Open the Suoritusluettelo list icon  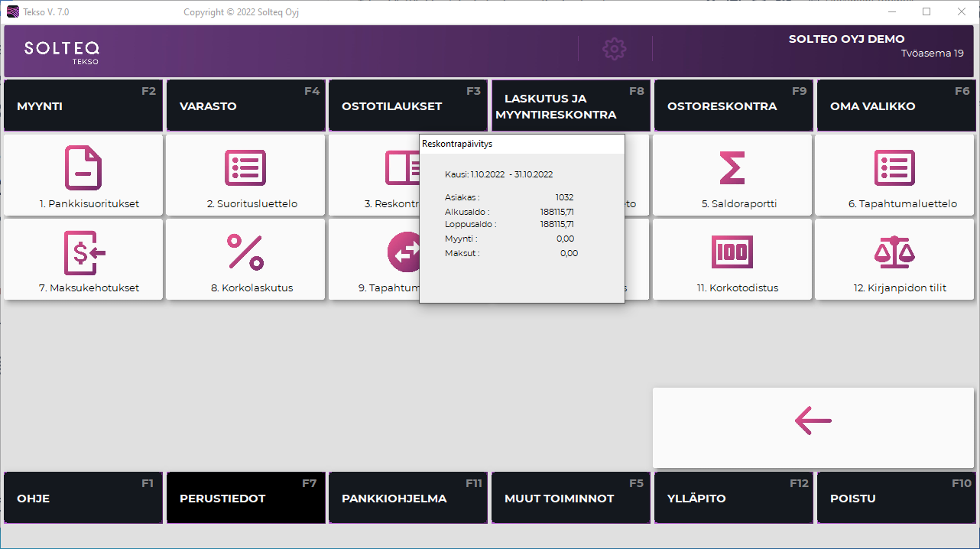coord(245,167)
